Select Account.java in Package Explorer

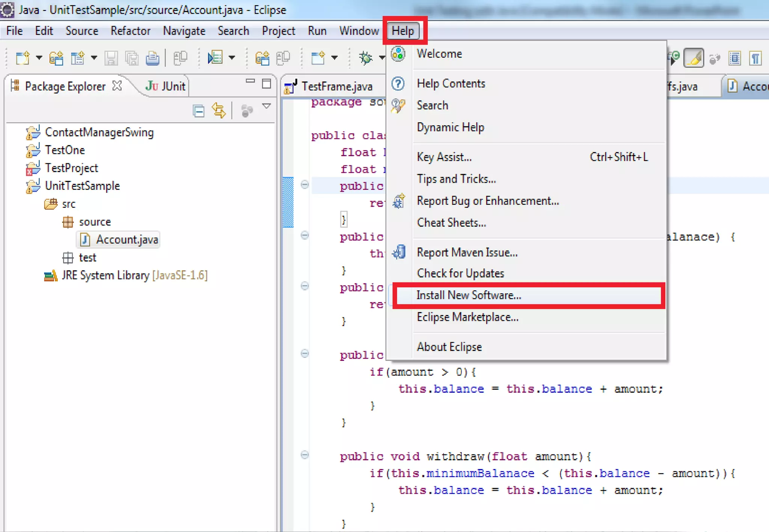pos(127,239)
